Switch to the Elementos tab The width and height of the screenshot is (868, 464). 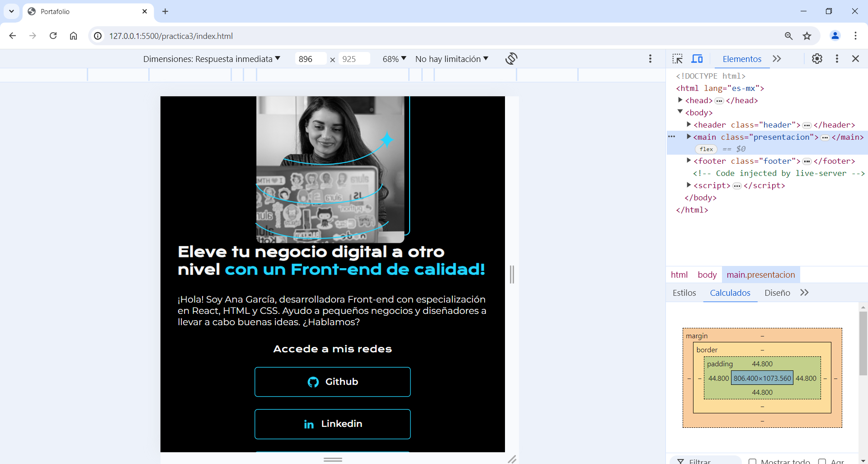tap(742, 59)
